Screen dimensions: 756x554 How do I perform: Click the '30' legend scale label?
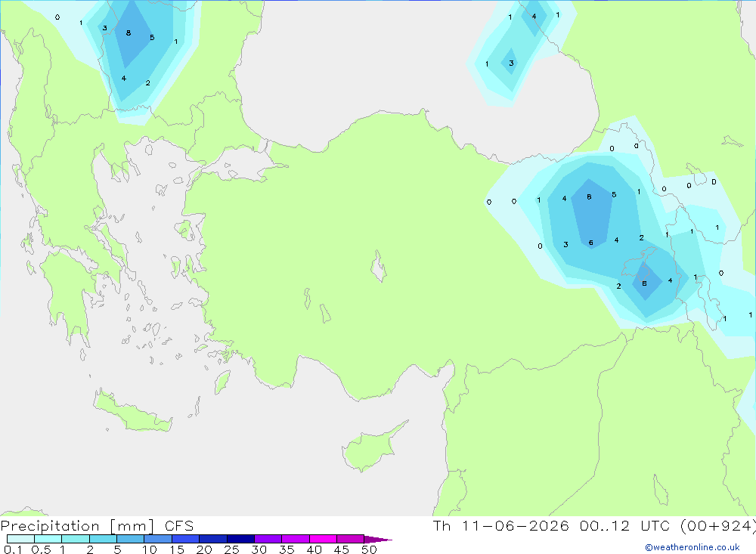click(x=259, y=549)
